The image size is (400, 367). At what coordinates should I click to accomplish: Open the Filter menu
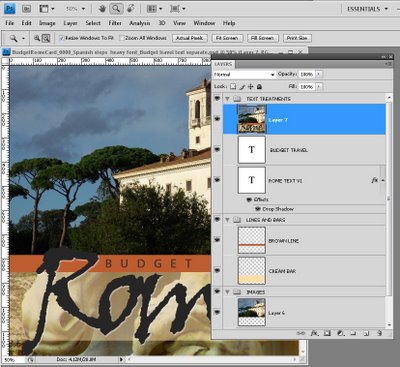coord(115,23)
